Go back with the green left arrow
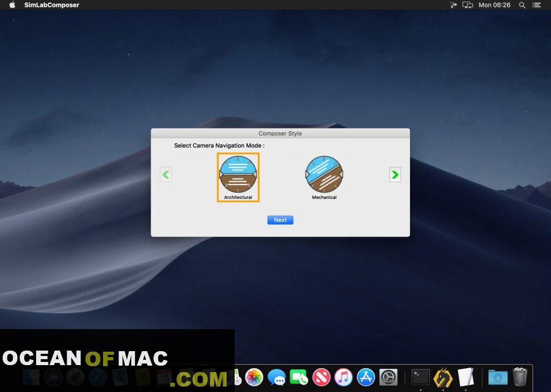The height and width of the screenshot is (392, 551). (x=166, y=174)
